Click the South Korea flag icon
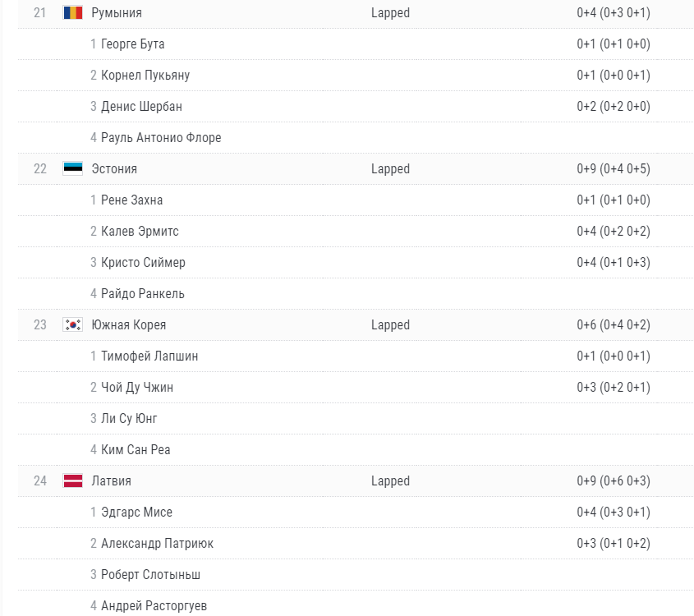This screenshot has width=694, height=616. (x=72, y=324)
